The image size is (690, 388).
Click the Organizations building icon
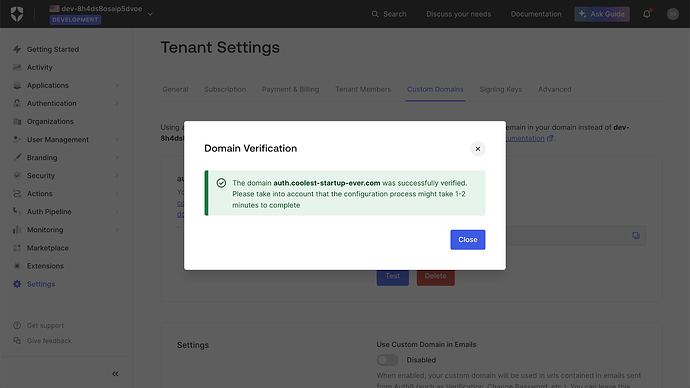coord(17,121)
